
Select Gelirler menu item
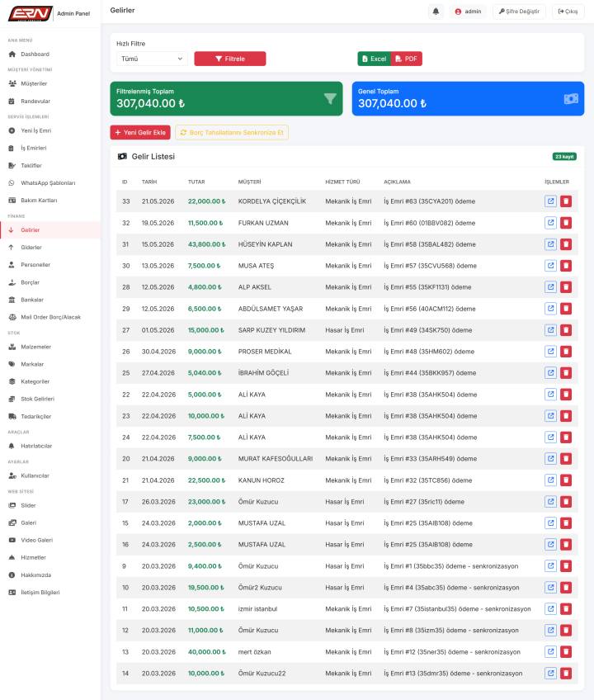50,230
